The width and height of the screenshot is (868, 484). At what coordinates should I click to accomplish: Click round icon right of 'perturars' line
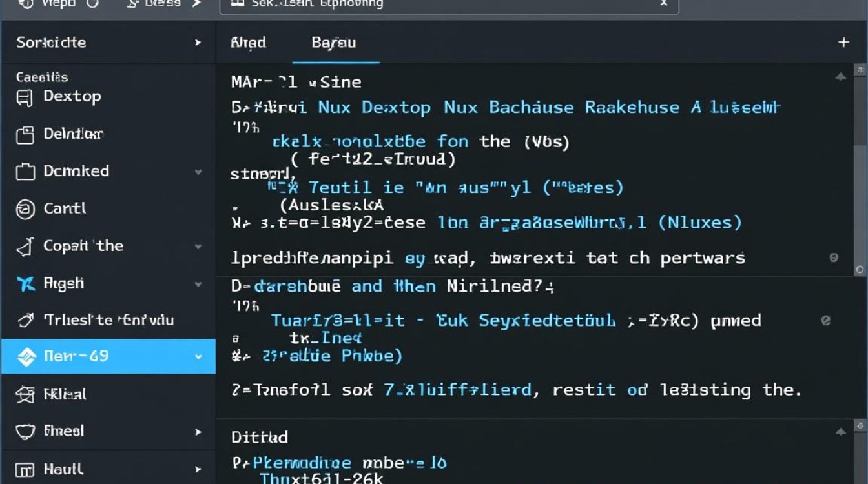point(833,258)
